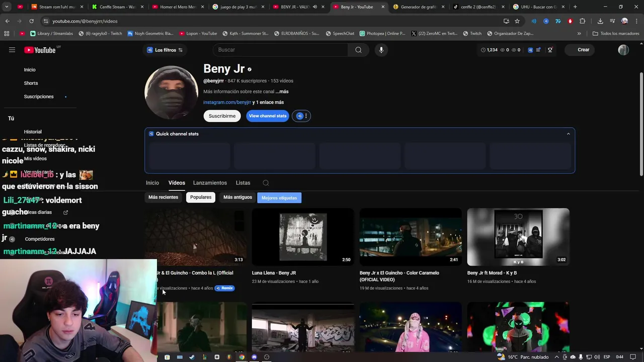Sort videos by Más recientes
This screenshot has height=362, width=644.
click(163, 197)
